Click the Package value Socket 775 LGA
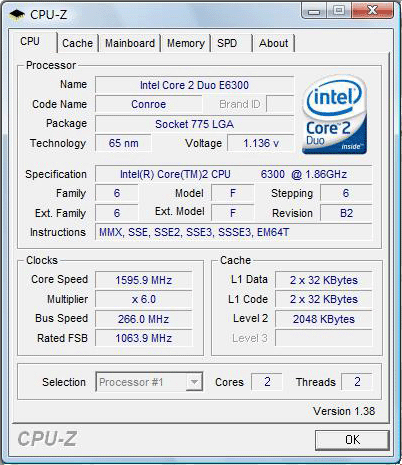402x465 pixels. tap(194, 124)
